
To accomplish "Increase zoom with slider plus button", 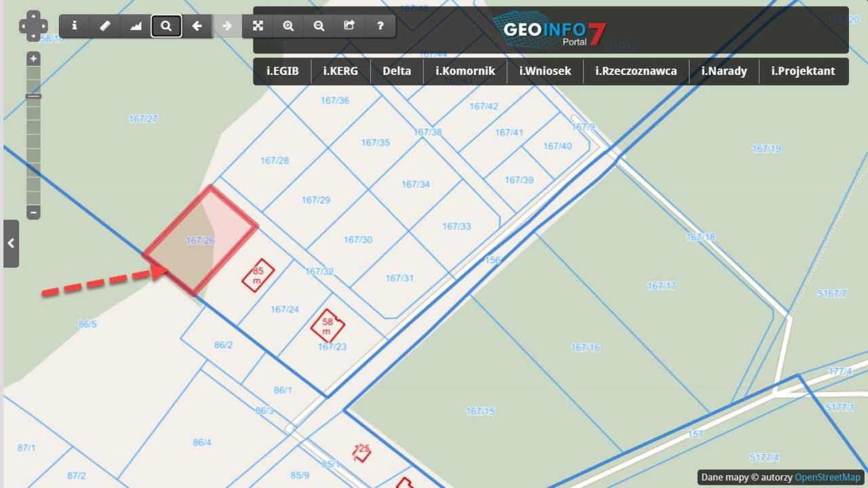I will coord(33,59).
